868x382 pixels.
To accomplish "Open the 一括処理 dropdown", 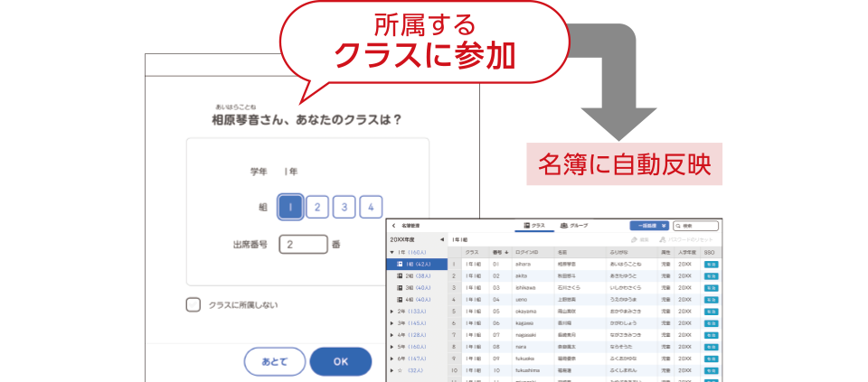I will pyautogui.click(x=648, y=226).
